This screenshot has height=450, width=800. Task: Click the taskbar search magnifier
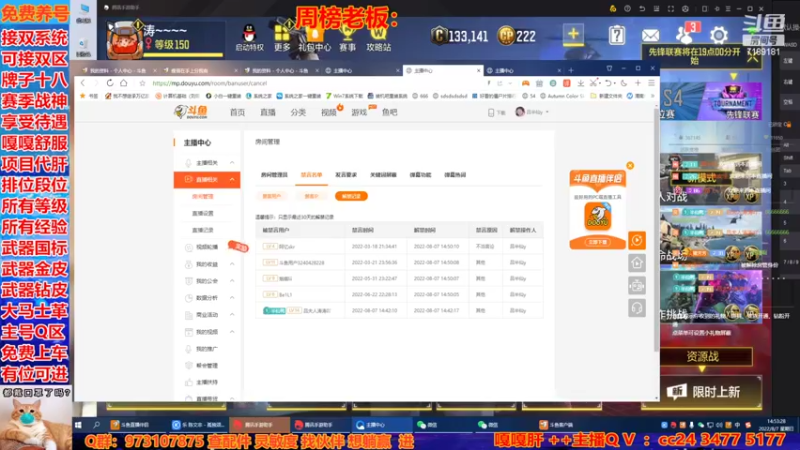[x=96, y=424]
